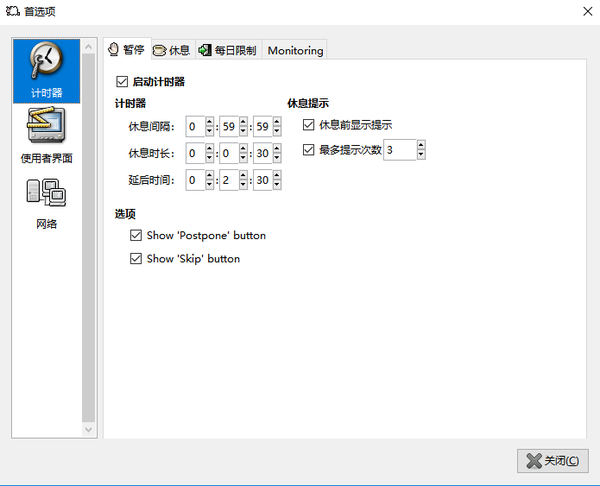Click the 休息间隔 minutes field showing 59

pos(229,126)
